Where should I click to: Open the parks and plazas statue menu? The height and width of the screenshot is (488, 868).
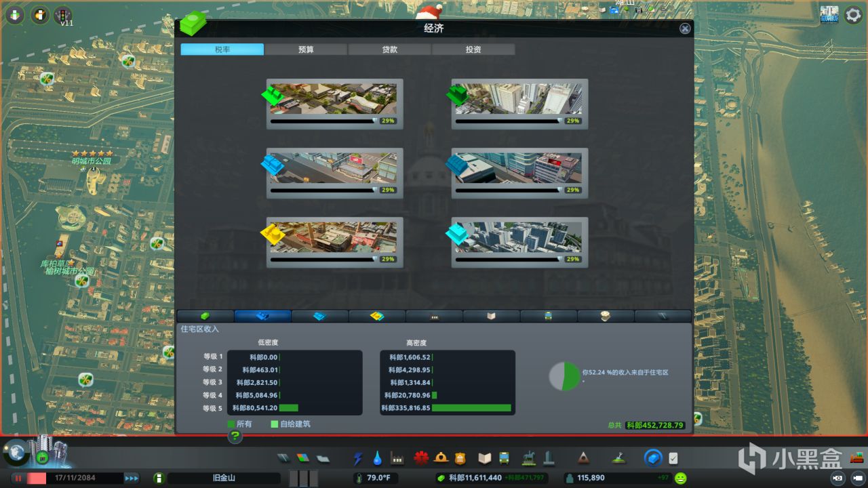[529, 459]
